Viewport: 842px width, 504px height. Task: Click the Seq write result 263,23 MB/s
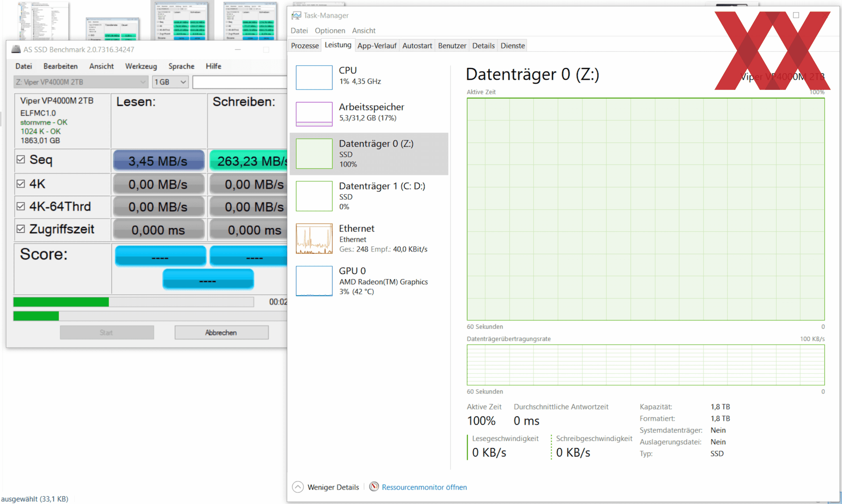(249, 161)
